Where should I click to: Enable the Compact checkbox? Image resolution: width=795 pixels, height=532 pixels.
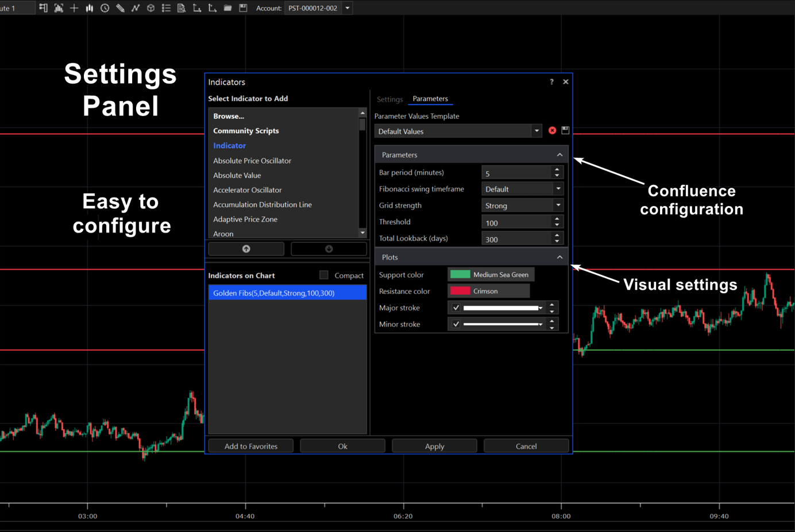click(x=324, y=275)
